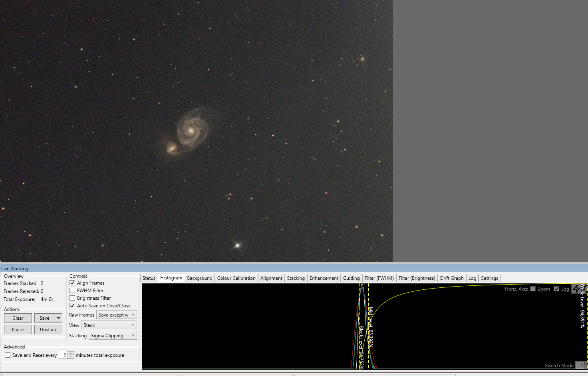Viewport: 588px width, 376px height.
Task: Expand the Raw Frames dropdown
Action: [117, 315]
